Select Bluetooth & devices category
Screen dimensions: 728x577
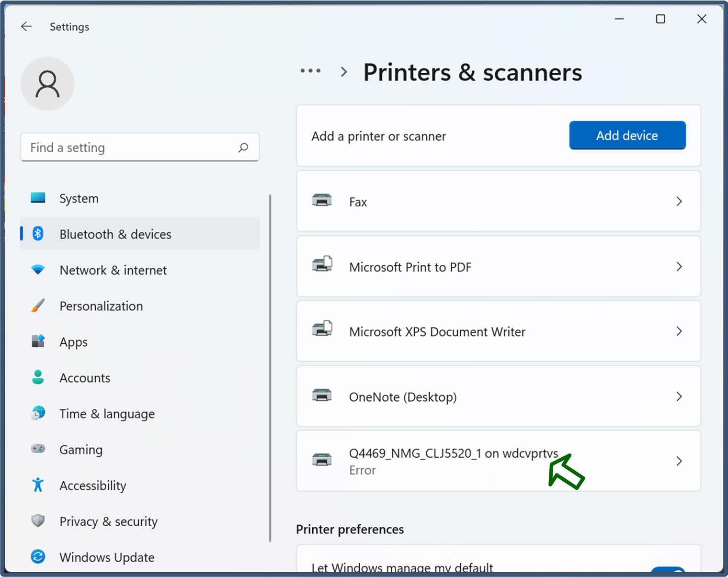coord(140,234)
